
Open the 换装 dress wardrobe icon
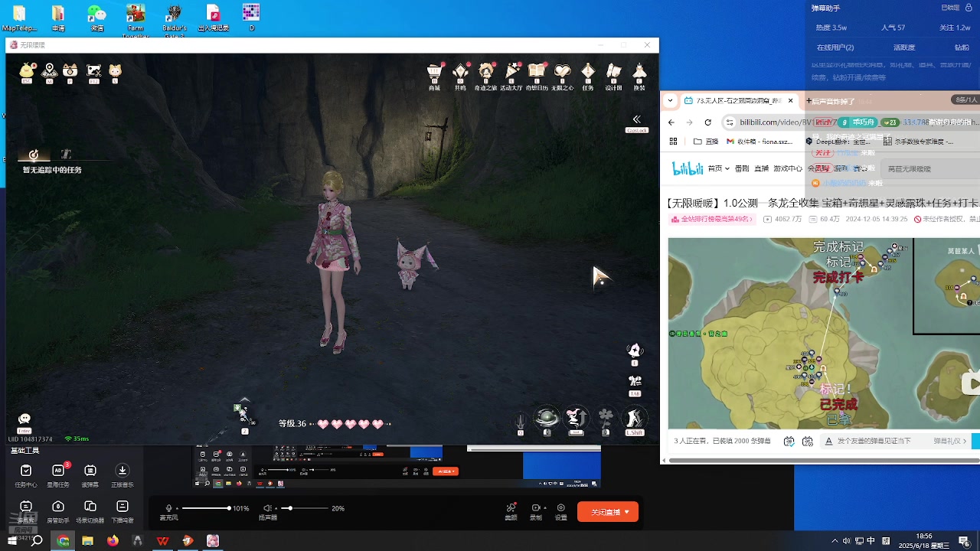[639, 71]
